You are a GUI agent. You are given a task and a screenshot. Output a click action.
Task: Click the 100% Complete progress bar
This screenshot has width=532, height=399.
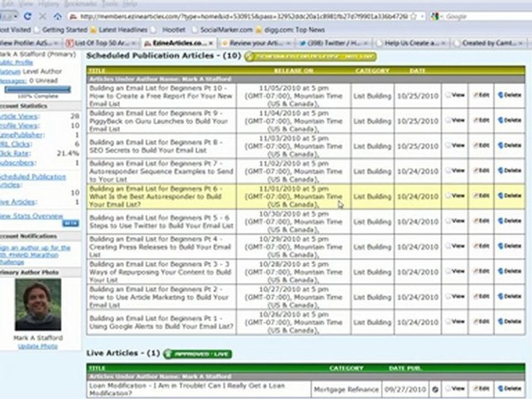[x=37, y=90]
